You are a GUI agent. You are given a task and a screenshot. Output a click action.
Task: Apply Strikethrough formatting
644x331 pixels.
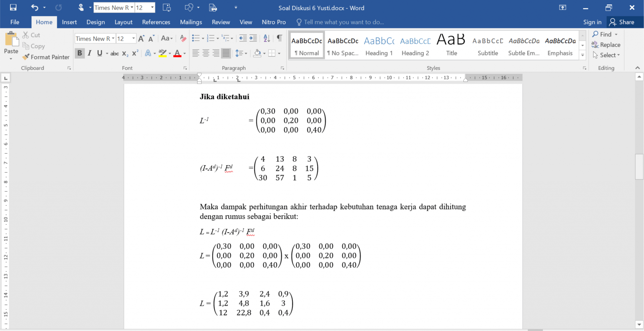pyautogui.click(x=114, y=53)
